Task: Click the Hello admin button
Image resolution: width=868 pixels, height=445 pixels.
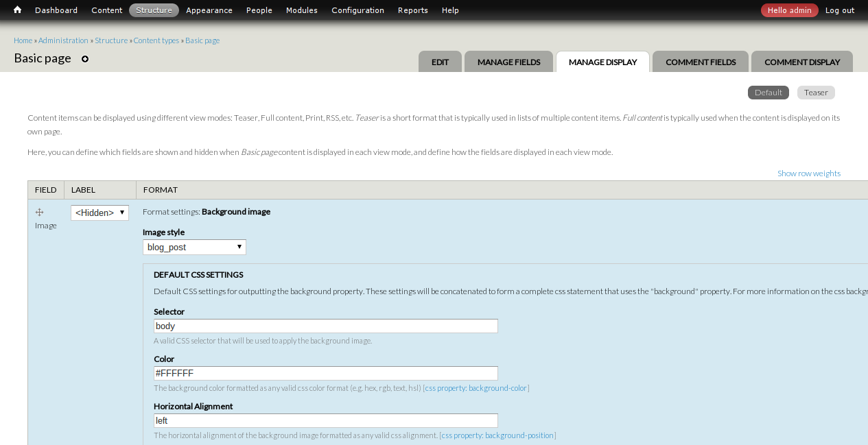Action: pos(789,10)
